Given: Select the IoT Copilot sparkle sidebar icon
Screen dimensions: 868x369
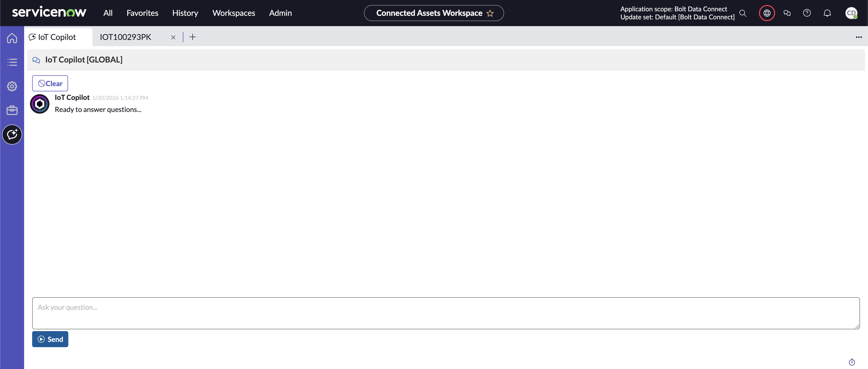Looking at the screenshot, I should [x=12, y=134].
